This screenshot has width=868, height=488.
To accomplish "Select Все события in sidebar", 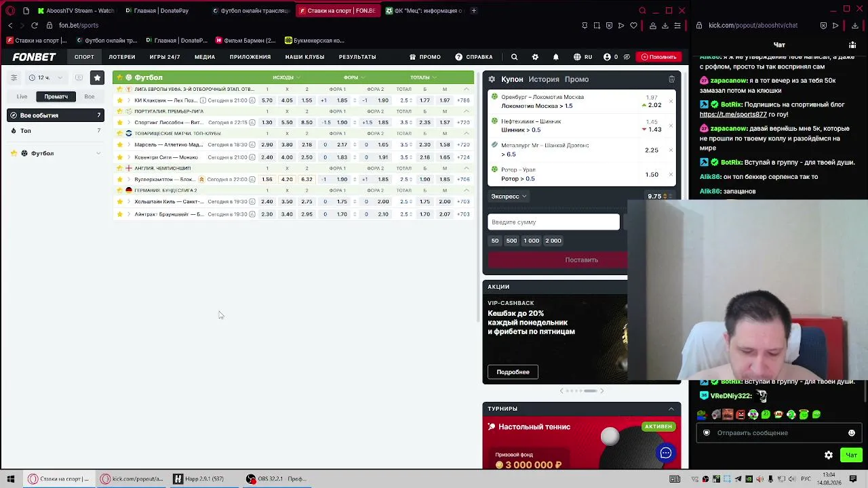I will (56, 115).
